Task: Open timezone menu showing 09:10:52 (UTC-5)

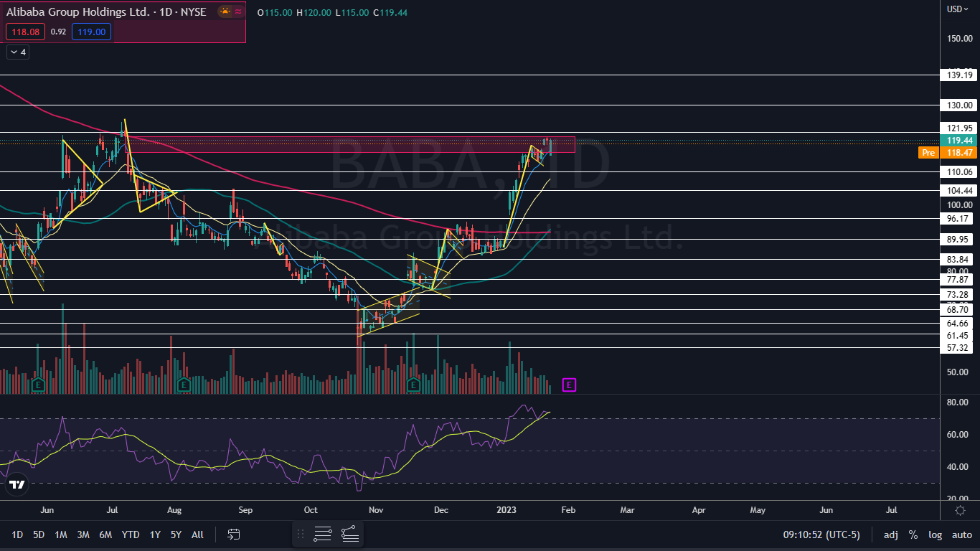Action: click(821, 534)
